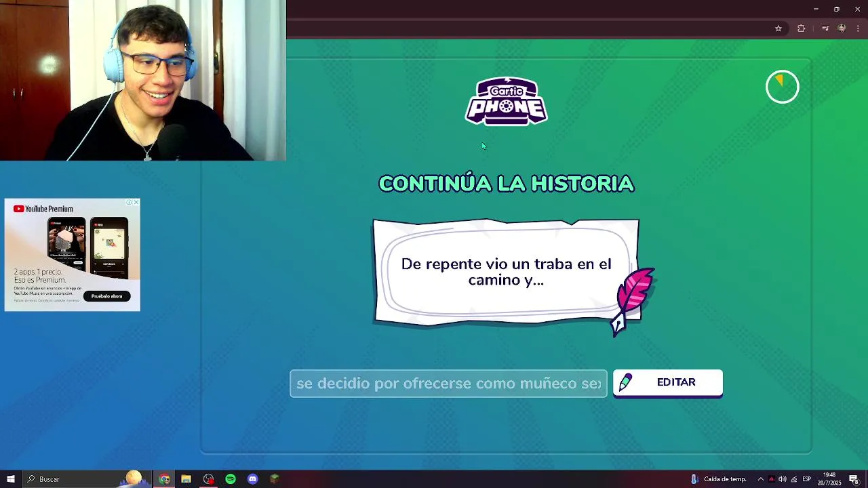Click 'Pruébalo ahora' in the YouTube Premium ad

(106, 296)
